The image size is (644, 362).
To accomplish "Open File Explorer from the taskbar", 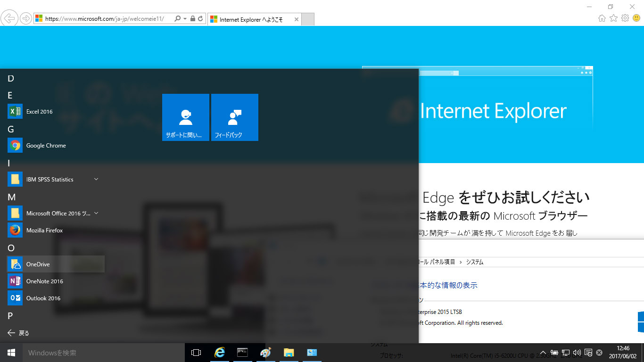I will [289, 353].
